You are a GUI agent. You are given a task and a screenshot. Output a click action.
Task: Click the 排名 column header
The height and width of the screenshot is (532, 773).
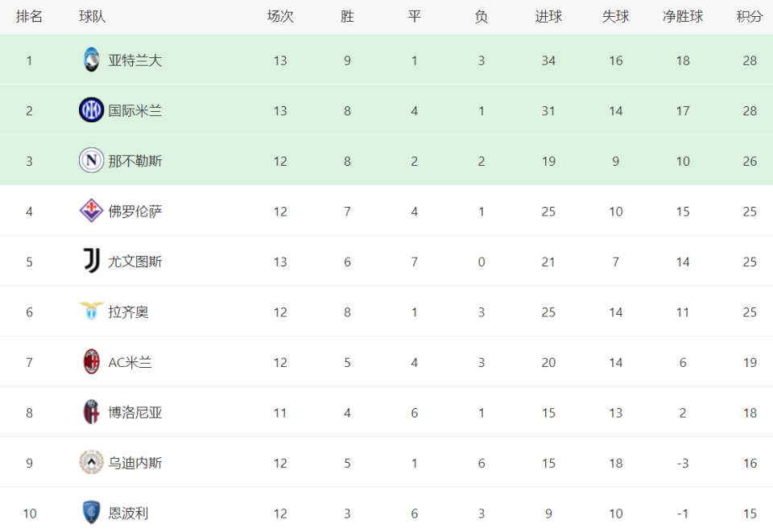coord(29,17)
